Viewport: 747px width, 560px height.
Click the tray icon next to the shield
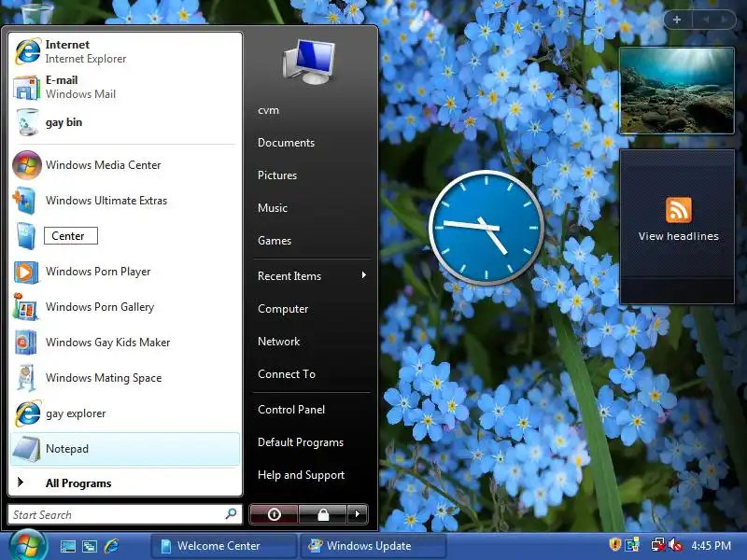632,545
